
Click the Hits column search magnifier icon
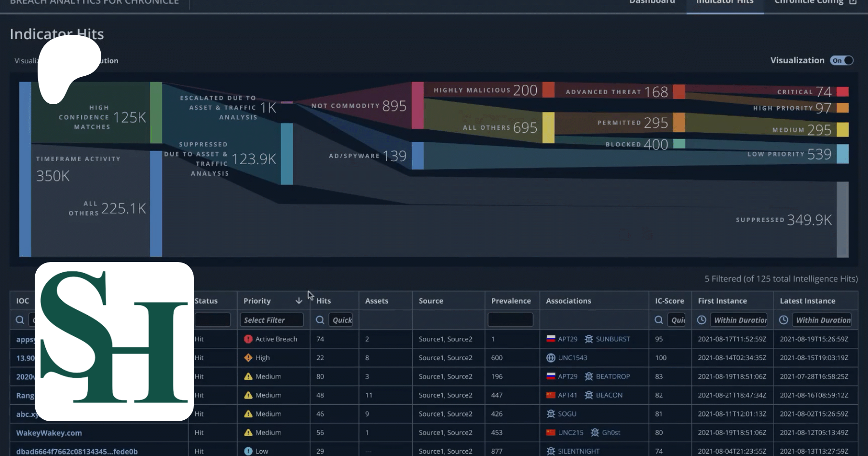pos(320,320)
